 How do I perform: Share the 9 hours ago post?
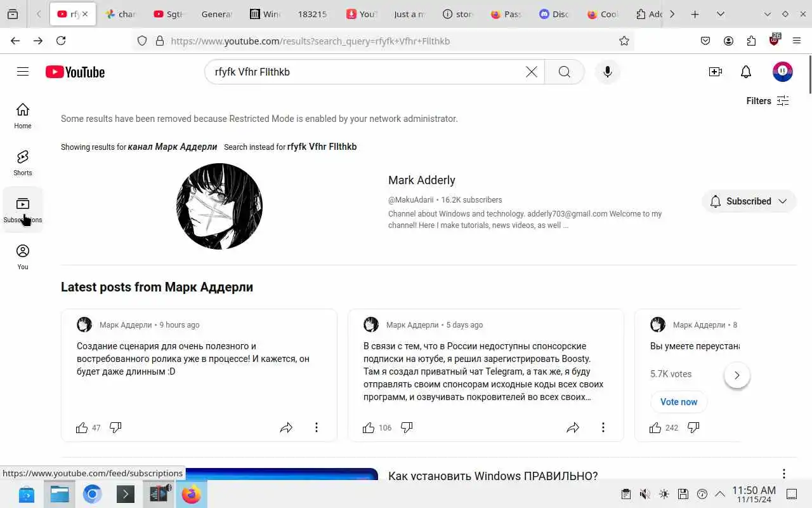286,428
